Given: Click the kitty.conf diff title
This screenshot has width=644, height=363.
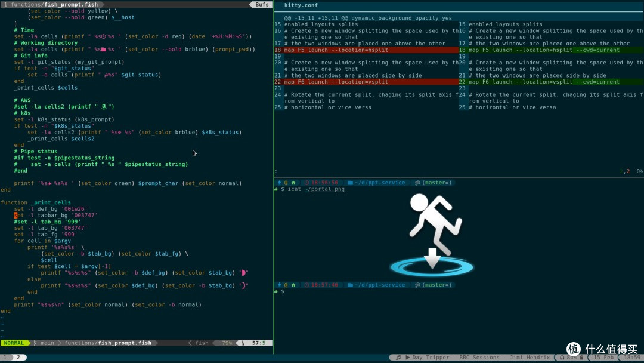Looking at the screenshot, I should (301, 5).
